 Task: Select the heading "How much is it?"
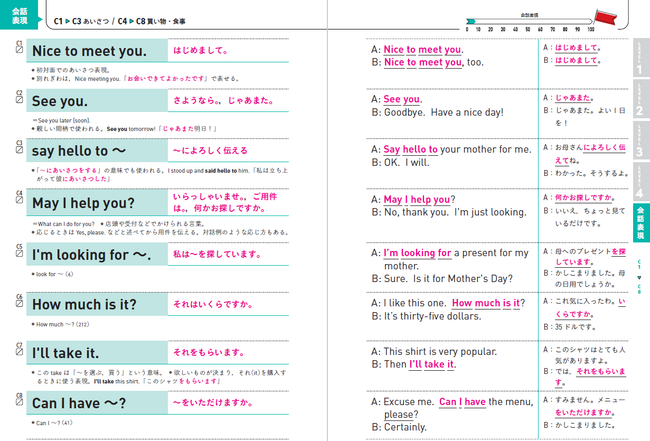(x=84, y=305)
